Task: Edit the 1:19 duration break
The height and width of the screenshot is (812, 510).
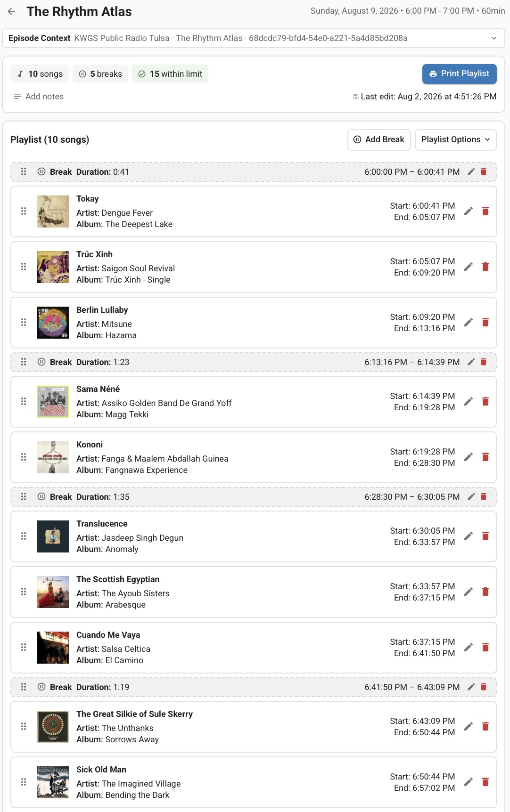Action: tap(471, 687)
